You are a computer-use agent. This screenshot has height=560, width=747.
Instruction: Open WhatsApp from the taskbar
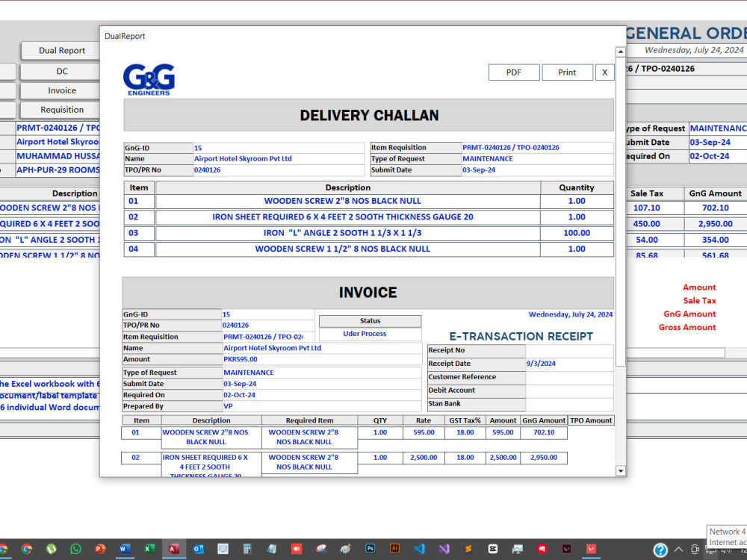75,549
